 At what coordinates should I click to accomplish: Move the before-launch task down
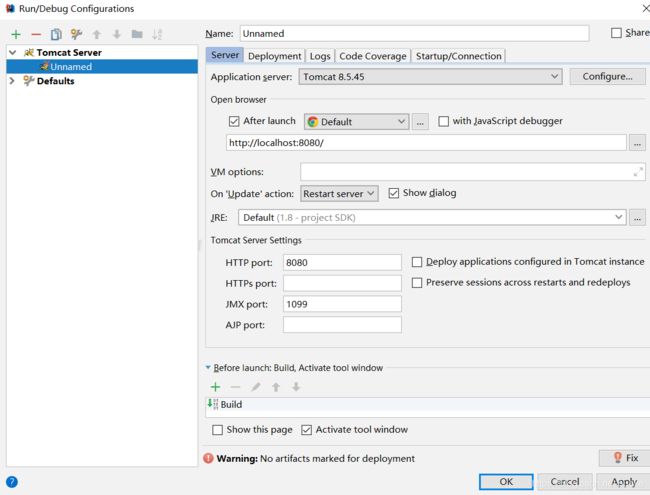coord(296,387)
